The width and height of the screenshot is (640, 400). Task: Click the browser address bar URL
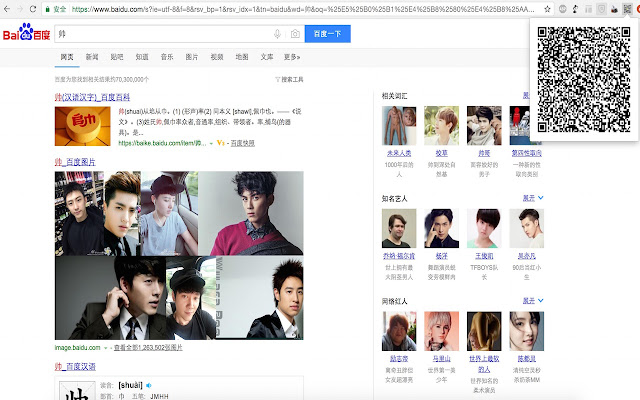tap(302, 9)
